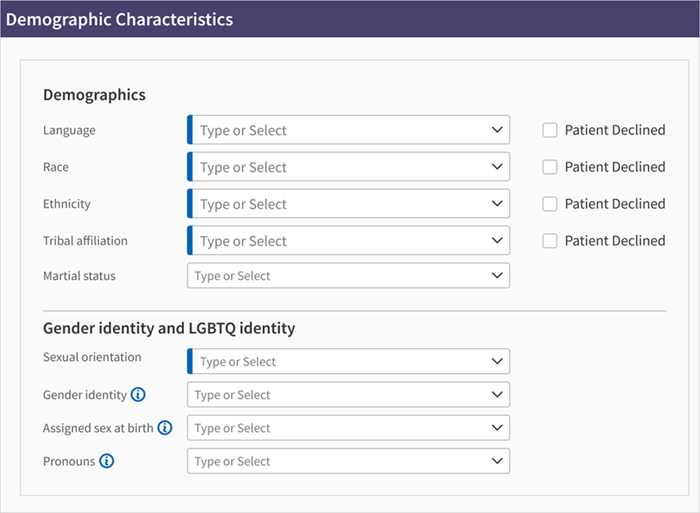This screenshot has height=513, width=700.
Task: Click the Gender identity and LGBTQ identity heading
Action: [169, 328]
